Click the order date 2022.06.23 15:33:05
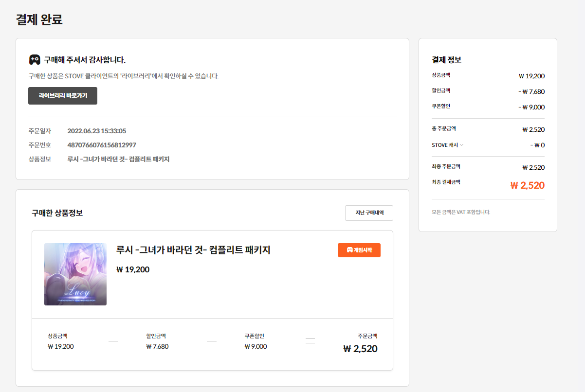 97,131
